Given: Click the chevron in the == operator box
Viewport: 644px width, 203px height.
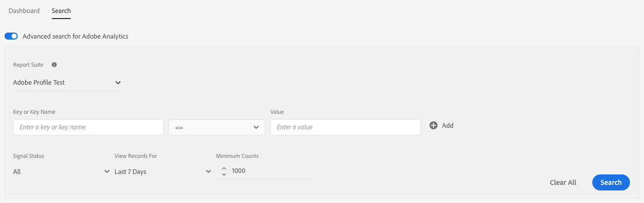Looking at the screenshot, I should point(256,128).
